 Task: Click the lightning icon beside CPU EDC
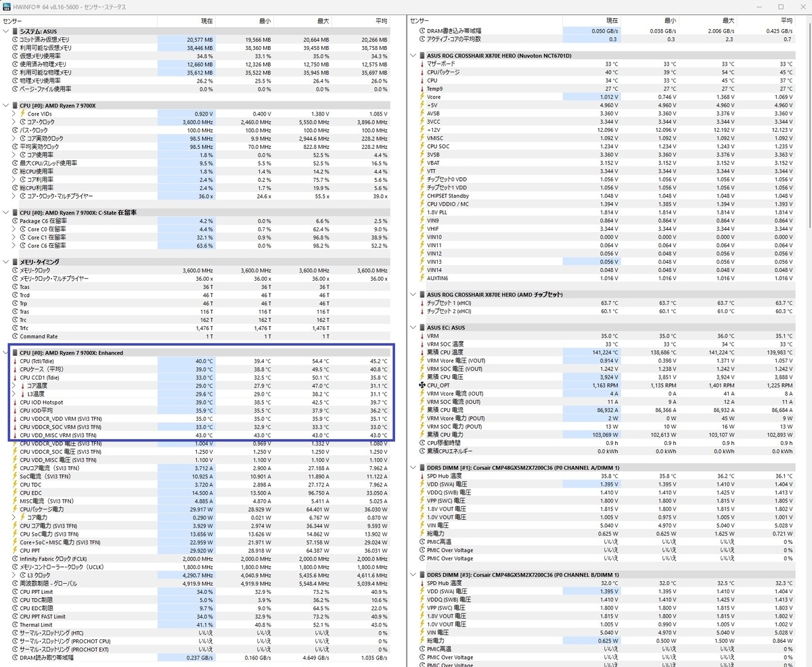click(x=14, y=493)
